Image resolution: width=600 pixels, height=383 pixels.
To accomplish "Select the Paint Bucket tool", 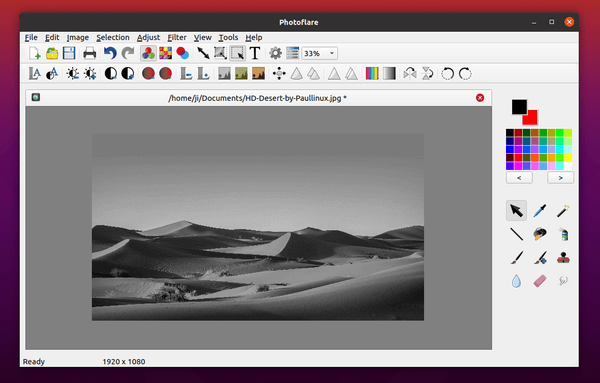I will coord(540,234).
